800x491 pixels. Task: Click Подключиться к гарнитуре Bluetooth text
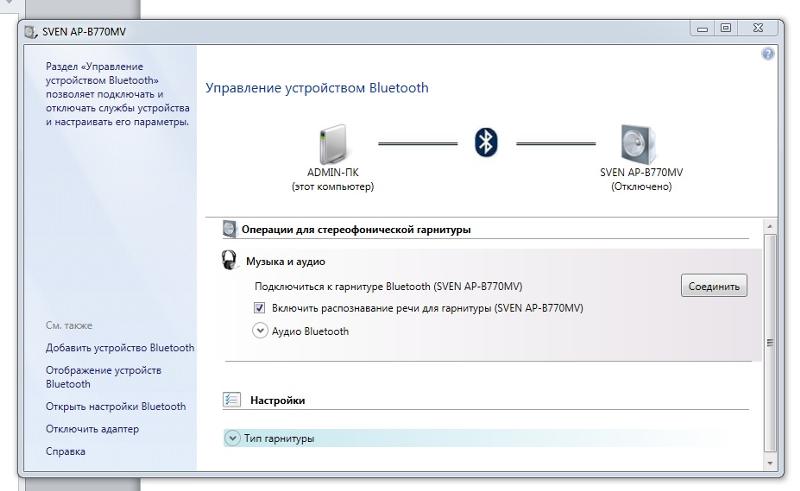click(388, 286)
